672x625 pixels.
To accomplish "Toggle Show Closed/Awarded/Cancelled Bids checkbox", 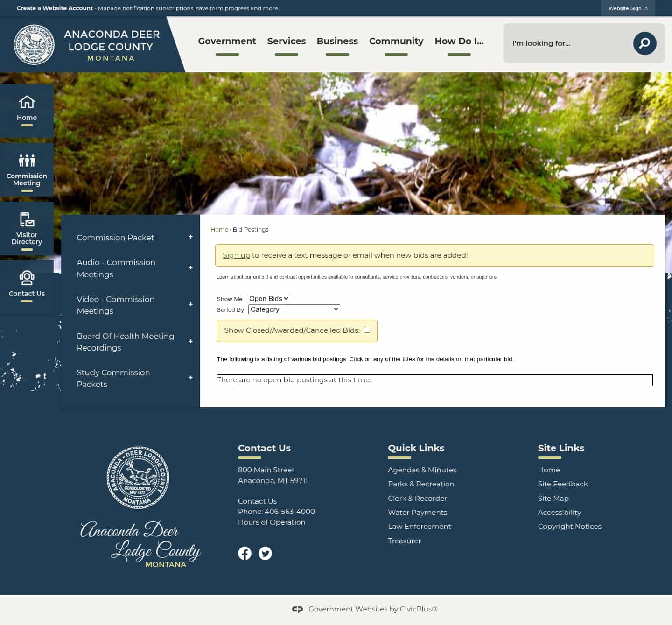I will pyautogui.click(x=367, y=330).
